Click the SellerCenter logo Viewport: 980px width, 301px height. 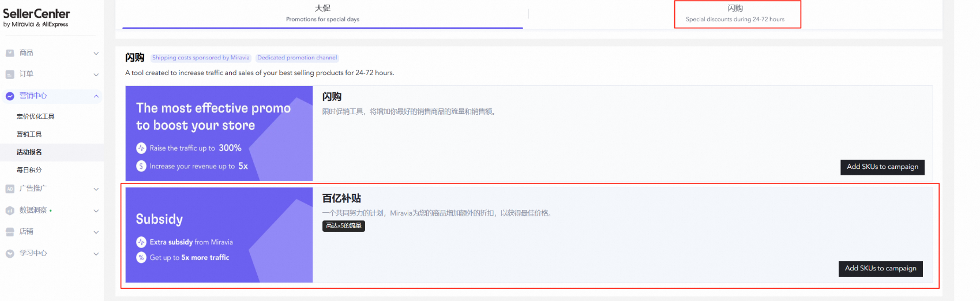(x=36, y=17)
